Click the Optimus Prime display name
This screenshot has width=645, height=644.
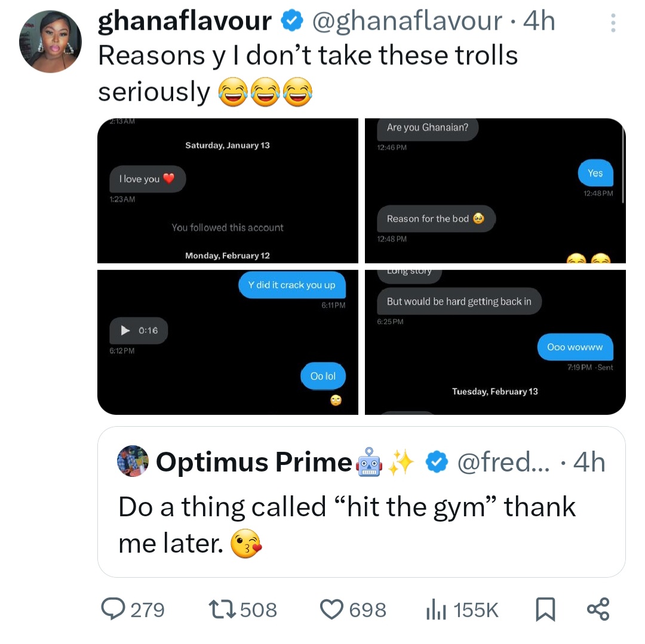point(254,462)
